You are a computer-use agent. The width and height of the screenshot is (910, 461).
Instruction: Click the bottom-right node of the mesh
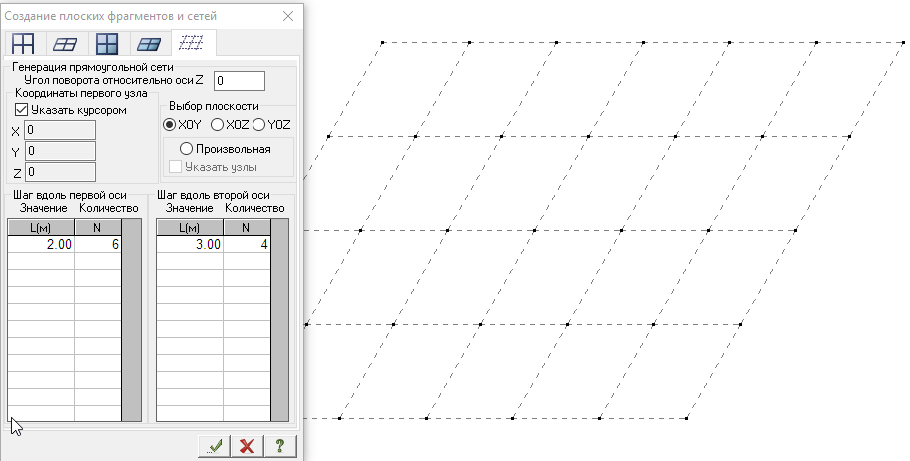pos(687,418)
